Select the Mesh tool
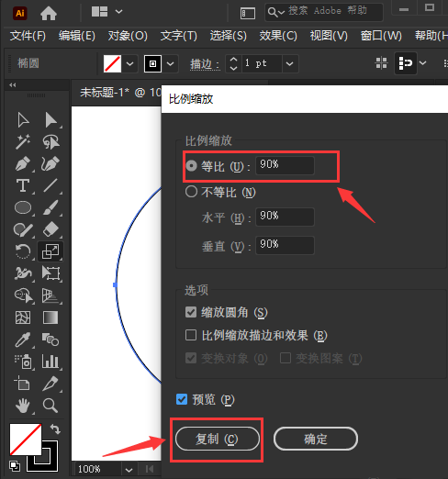This screenshot has height=479, width=448. pyautogui.click(x=23, y=317)
